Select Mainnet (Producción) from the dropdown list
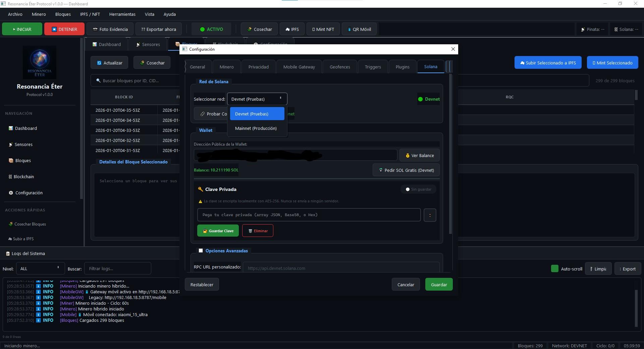The height and width of the screenshot is (349, 644). pyautogui.click(x=256, y=129)
